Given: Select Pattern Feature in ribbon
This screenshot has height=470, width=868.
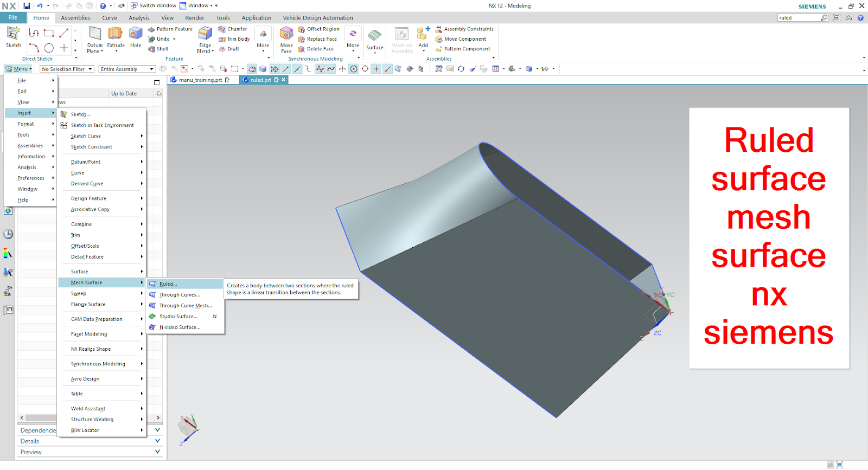Looking at the screenshot, I should coord(170,29).
